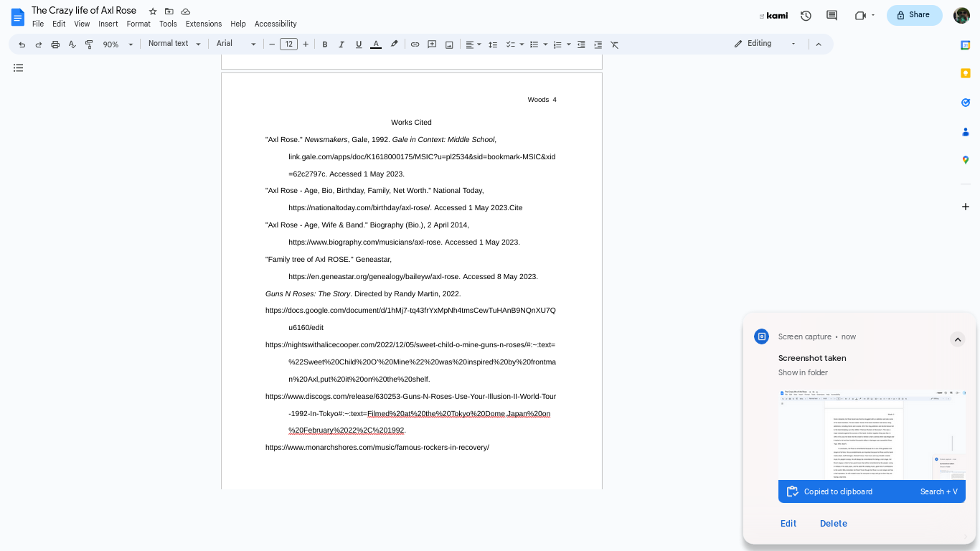The width and height of the screenshot is (980, 551).
Task: Open the Google account avatar
Action: (x=961, y=15)
